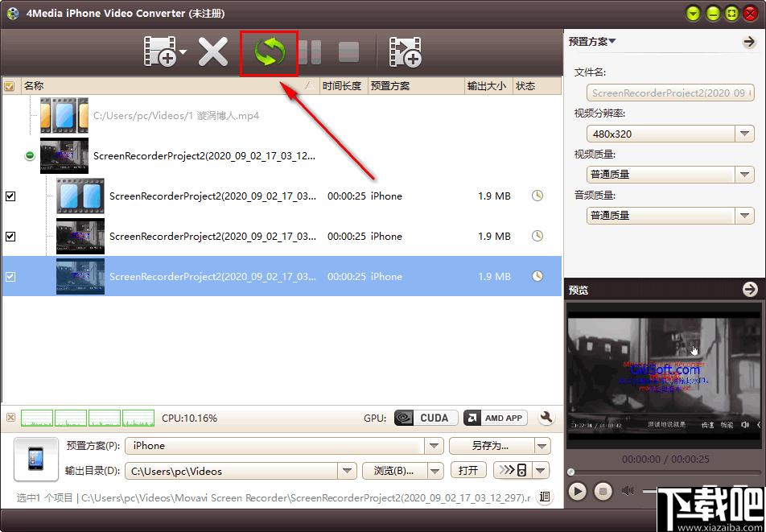766x532 pixels.
Task: Move the preview seek slider handle
Action: tap(570, 472)
